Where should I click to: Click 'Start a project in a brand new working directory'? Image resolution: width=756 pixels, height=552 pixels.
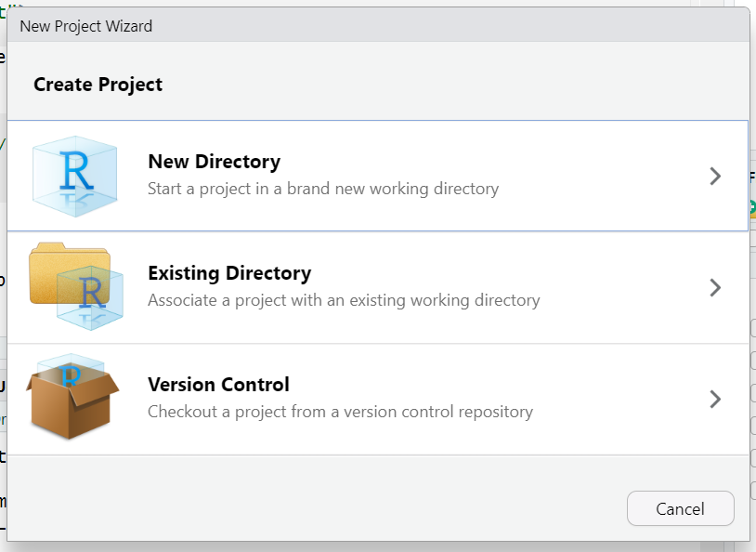coord(323,189)
